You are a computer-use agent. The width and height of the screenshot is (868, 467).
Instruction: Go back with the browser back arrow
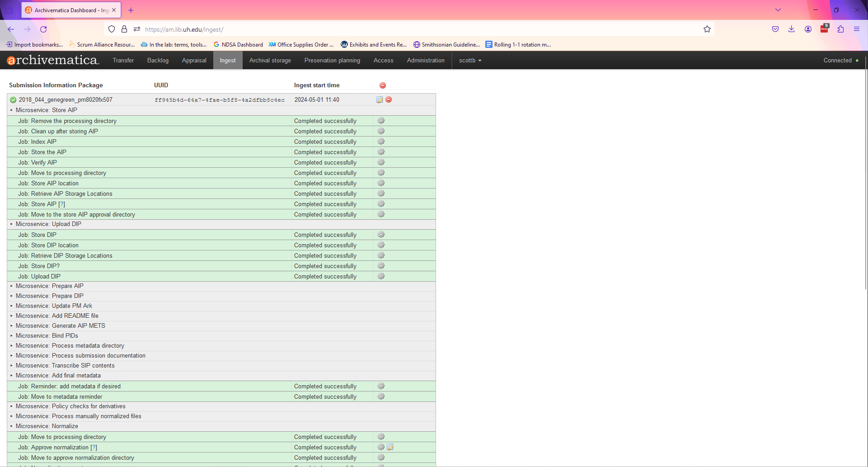click(11, 29)
